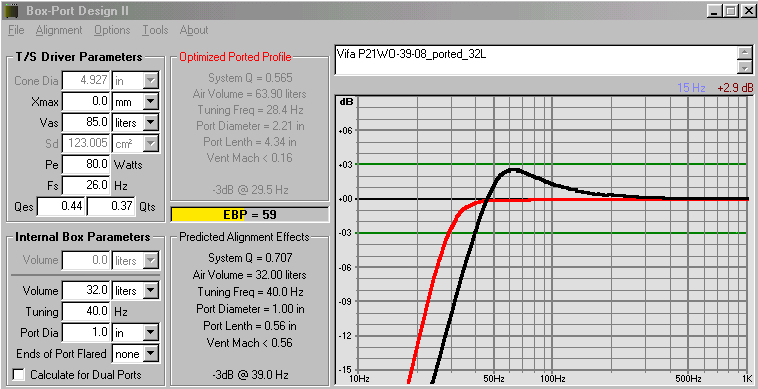The image size is (758, 389).
Task: Click the Xmax input field
Action: point(87,102)
